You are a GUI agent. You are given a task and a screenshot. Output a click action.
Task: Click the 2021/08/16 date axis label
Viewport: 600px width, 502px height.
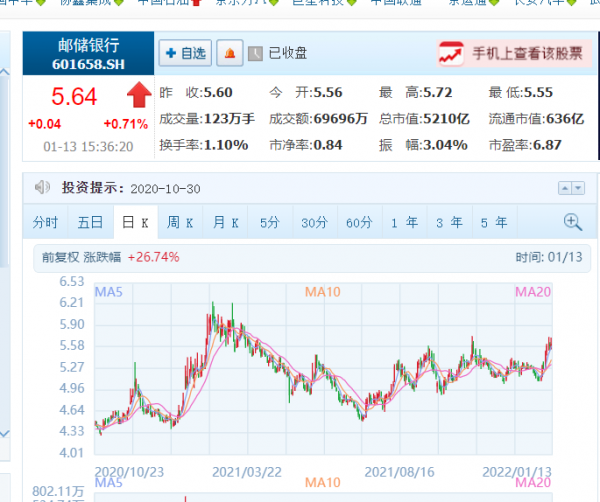pyautogui.click(x=399, y=472)
